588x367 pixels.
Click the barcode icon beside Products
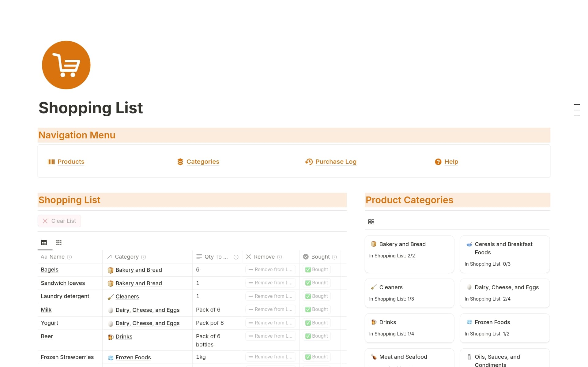point(51,162)
